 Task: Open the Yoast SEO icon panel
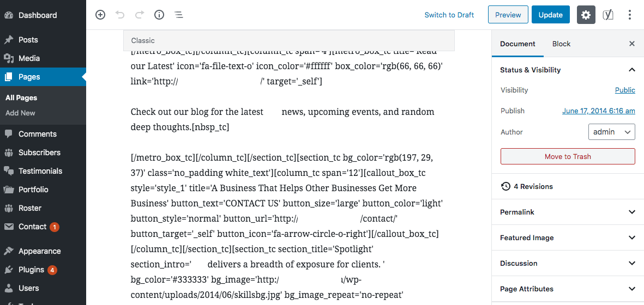point(608,15)
